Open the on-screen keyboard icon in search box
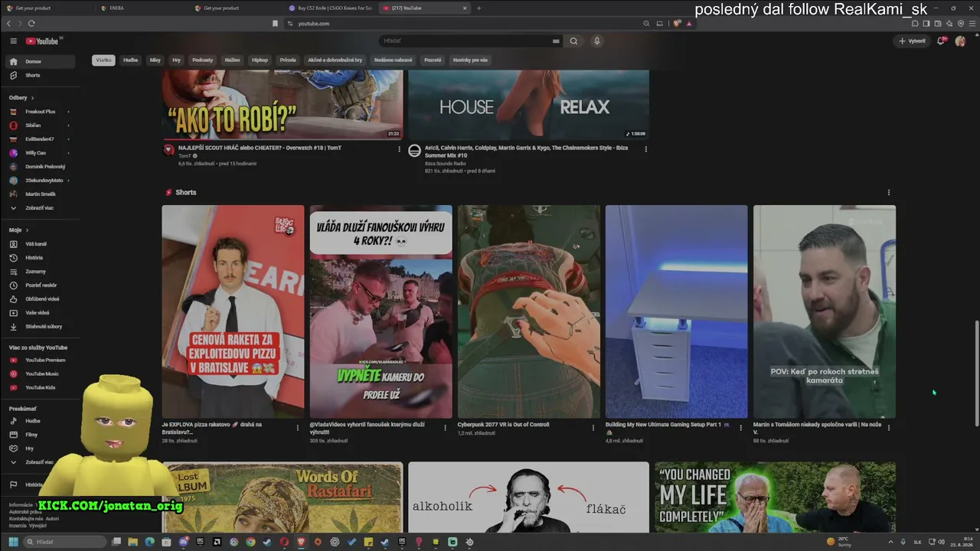The width and height of the screenshot is (980, 551). click(556, 41)
